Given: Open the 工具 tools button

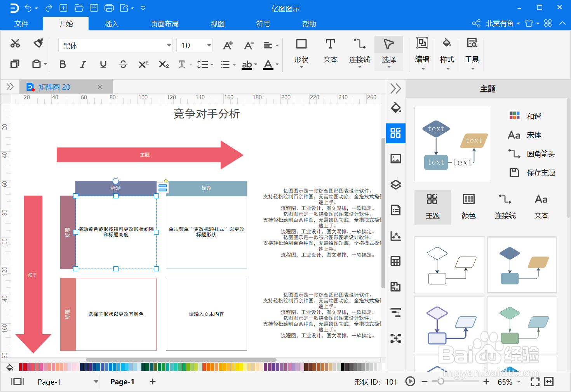Looking at the screenshot, I should point(472,53).
